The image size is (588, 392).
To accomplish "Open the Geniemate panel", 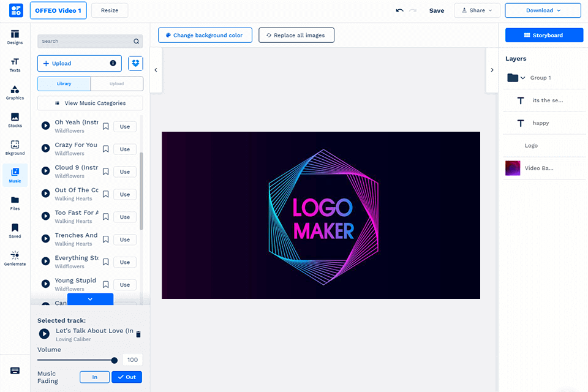I will 15,257.
